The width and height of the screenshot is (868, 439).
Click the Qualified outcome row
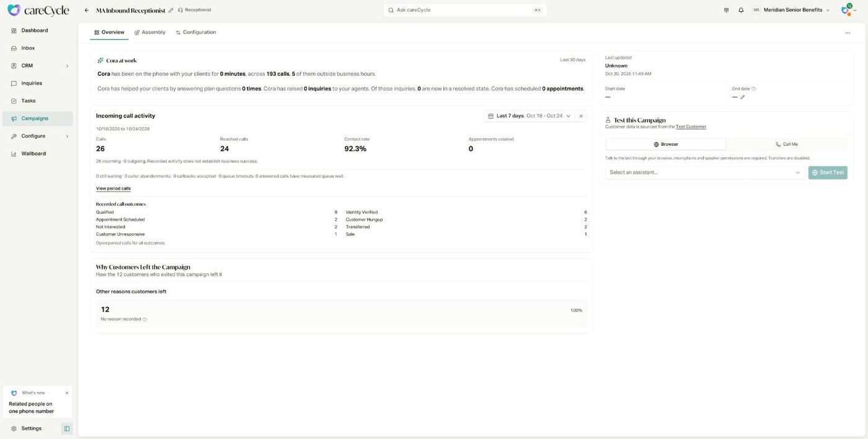[216, 212]
